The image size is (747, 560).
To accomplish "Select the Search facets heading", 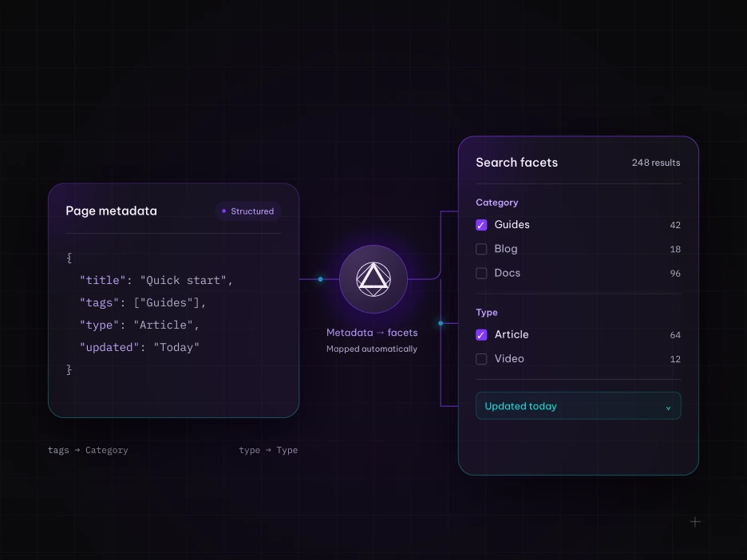I will 517,163.
